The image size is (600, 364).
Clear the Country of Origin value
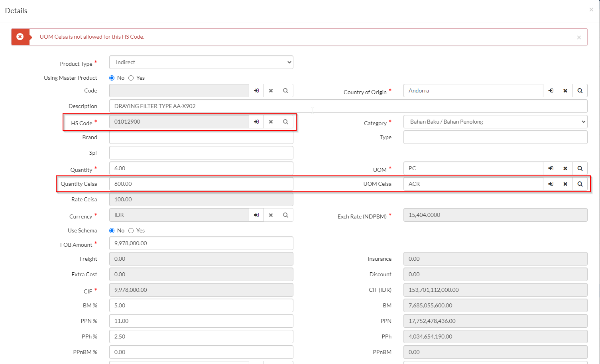pyautogui.click(x=565, y=91)
